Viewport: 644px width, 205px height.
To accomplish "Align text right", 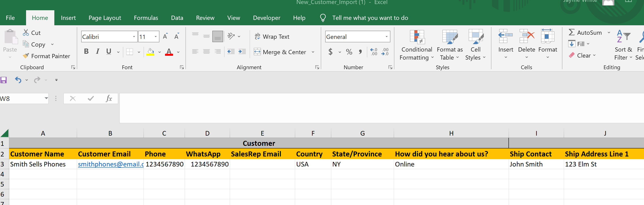I will (218, 52).
